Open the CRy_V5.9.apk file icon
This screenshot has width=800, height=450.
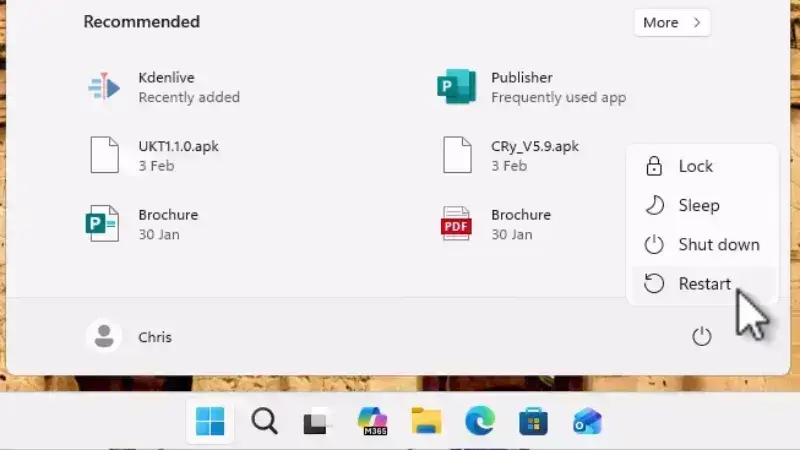tap(457, 155)
